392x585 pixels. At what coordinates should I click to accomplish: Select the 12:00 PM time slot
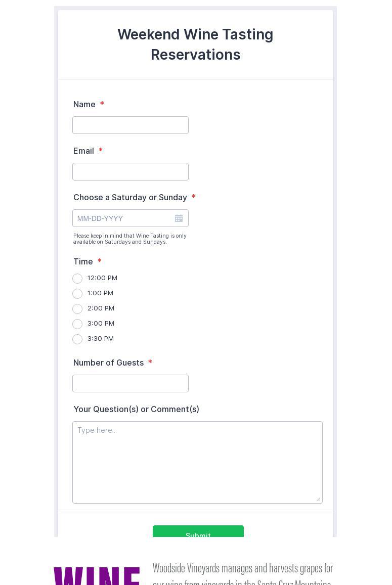click(x=77, y=279)
